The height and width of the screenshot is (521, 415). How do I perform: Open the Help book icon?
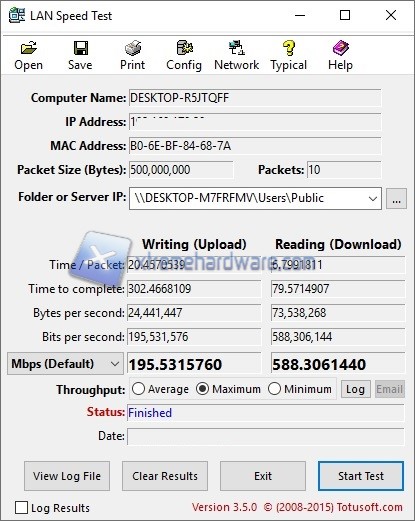[x=340, y=48]
